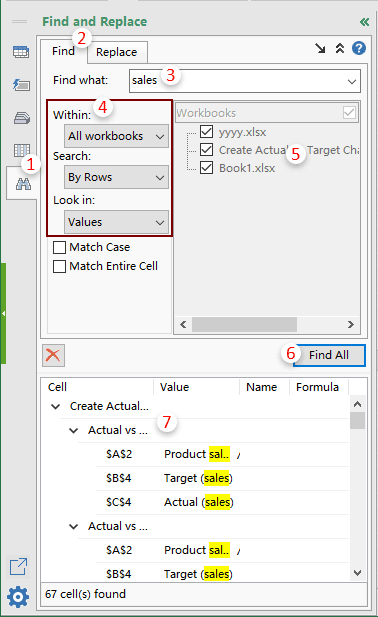The image size is (378, 617).
Task: Open the Look in Values dropdown
Action: [116, 222]
